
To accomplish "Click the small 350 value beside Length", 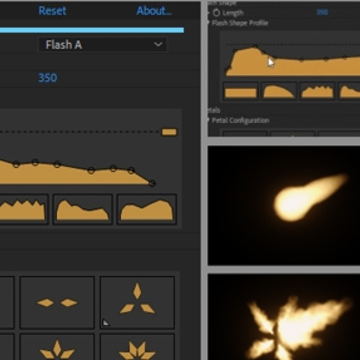I will [x=322, y=13].
